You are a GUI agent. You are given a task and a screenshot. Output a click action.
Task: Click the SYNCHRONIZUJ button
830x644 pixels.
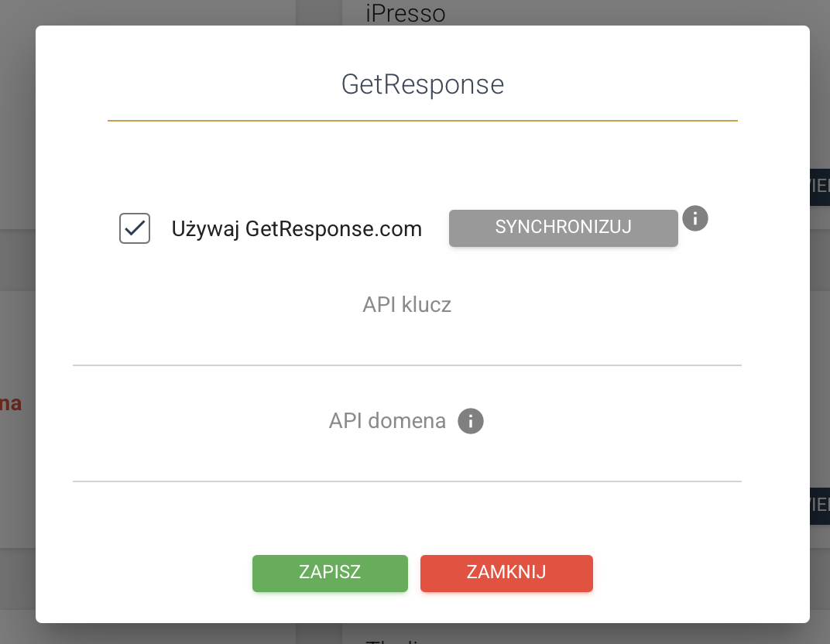click(563, 228)
